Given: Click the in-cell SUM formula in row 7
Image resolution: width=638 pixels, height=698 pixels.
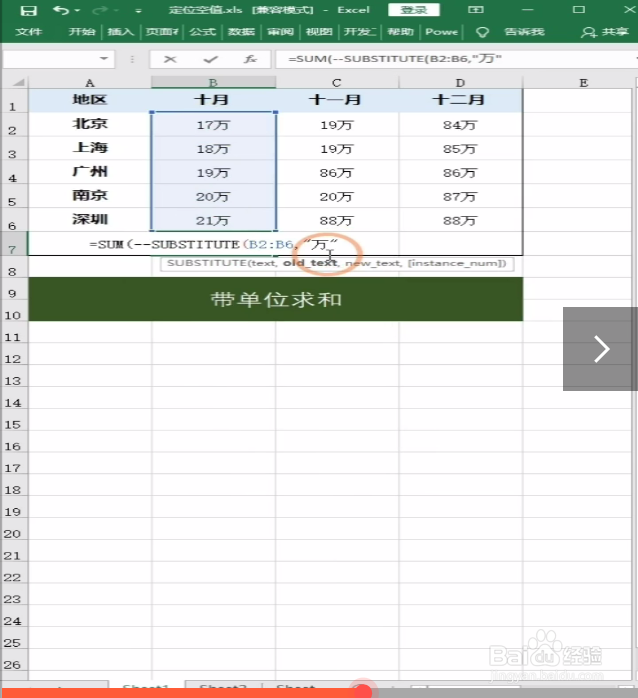Looking at the screenshot, I should pos(214,244).
